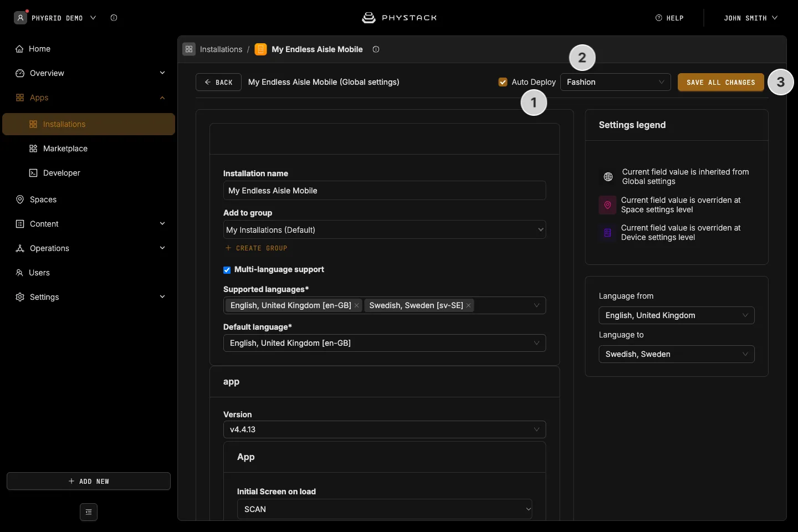Screen dimensions: 798x532
Task: Click the Back button
Action: click(x=218, y=82)
